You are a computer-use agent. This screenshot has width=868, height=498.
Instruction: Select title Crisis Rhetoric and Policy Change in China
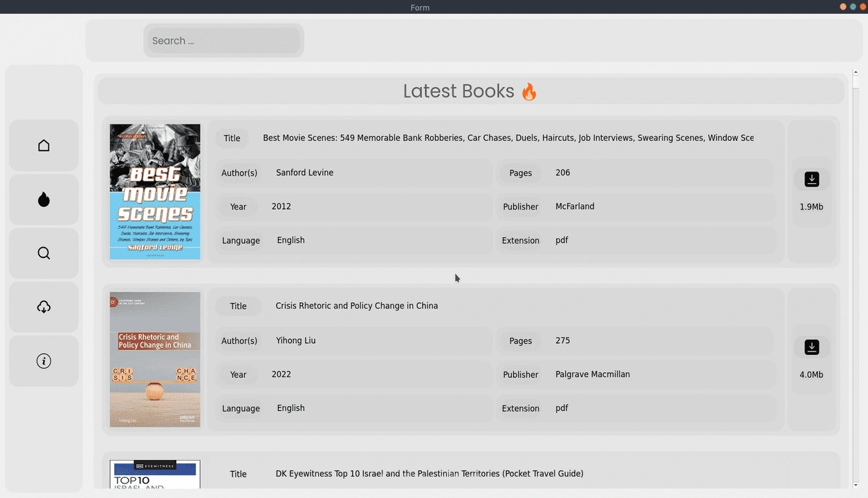coord(357,306)
